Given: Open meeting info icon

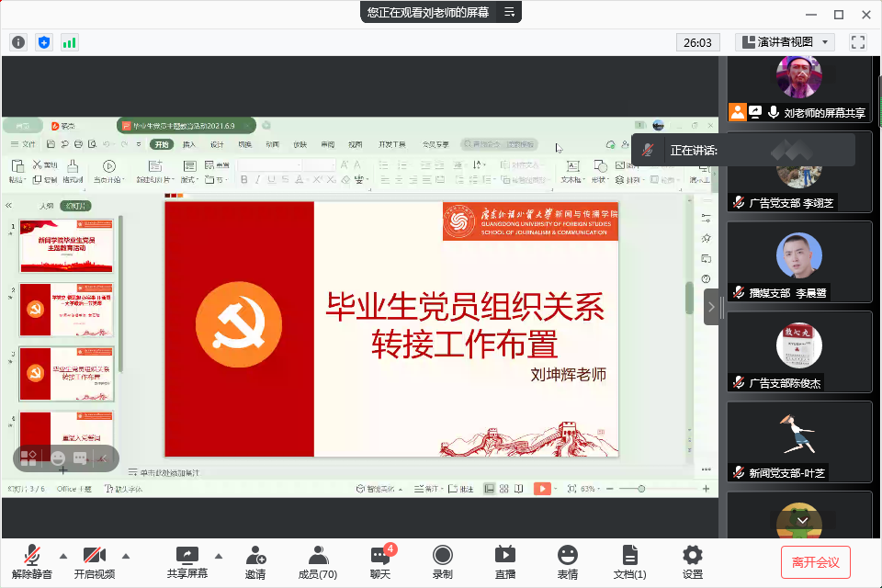Looking at the screenshot, I should pyautogui.click(x=18, y=42).
